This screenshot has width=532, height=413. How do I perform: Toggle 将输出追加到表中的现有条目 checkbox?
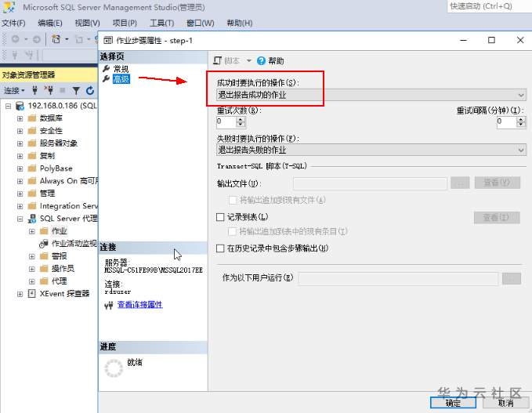click(x=232, y=231)
